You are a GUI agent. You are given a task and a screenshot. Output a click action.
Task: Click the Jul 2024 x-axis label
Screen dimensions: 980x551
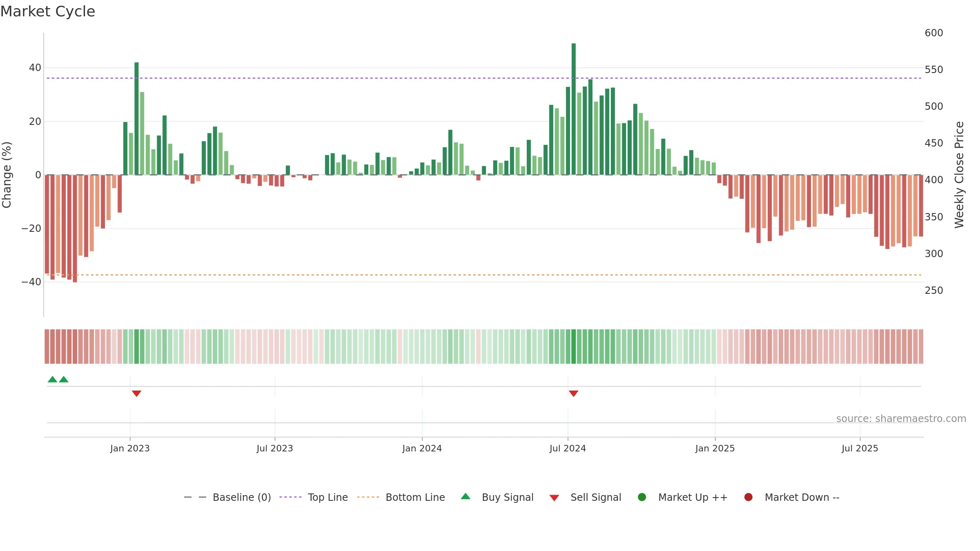point(568,448)
